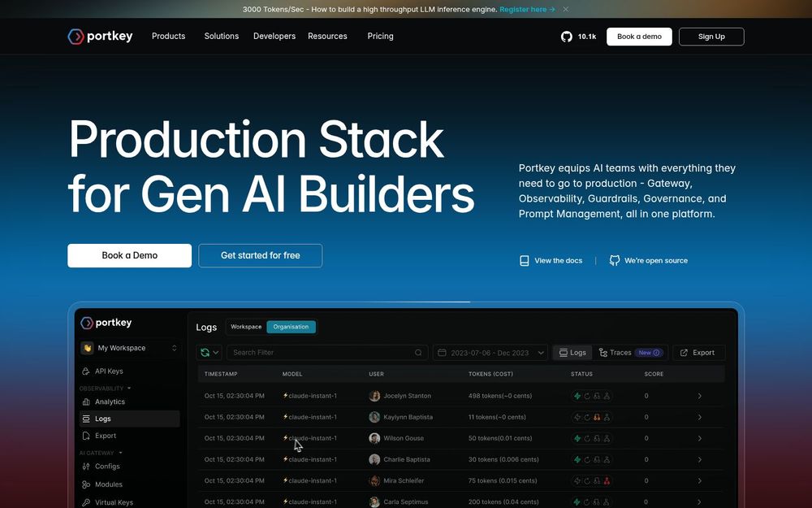
Task: Open the GitHub icon showing 10.1k stars
Action: pos(567,37)
